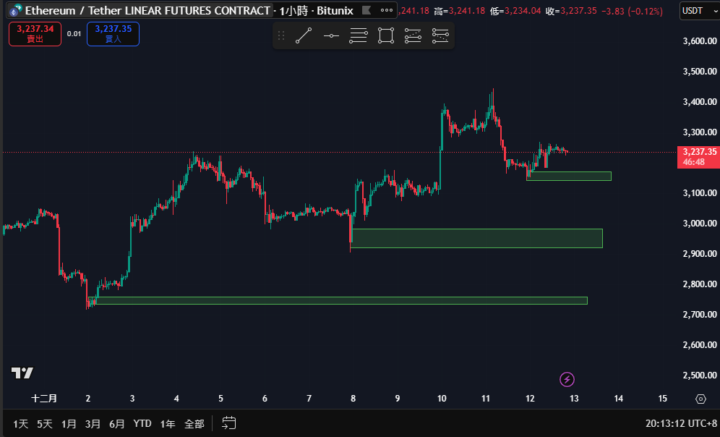
Task: Open the USDT currency dropdown
Action: (x=699, y=11)
